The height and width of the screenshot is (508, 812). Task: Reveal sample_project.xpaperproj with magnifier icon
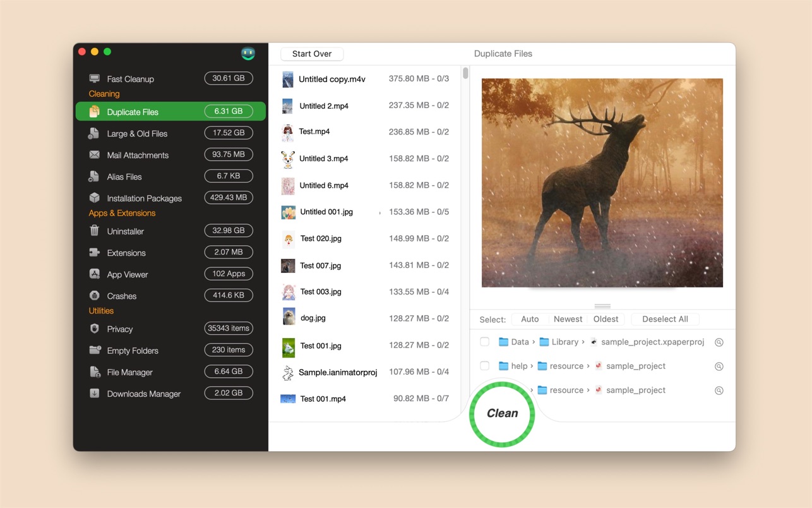pyautogui.click(x=719, y=342)
